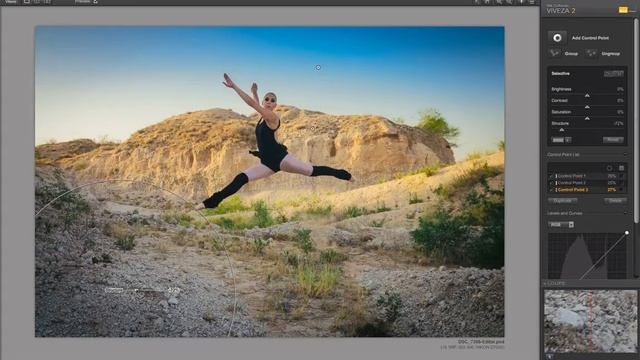640x360 pixels.
Task: Click the Brightness percentage value
Action: pos(620,89)
